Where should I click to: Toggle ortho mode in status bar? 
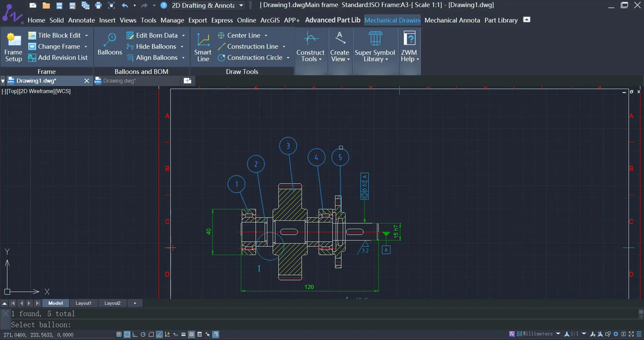click(x=135, y=334)
